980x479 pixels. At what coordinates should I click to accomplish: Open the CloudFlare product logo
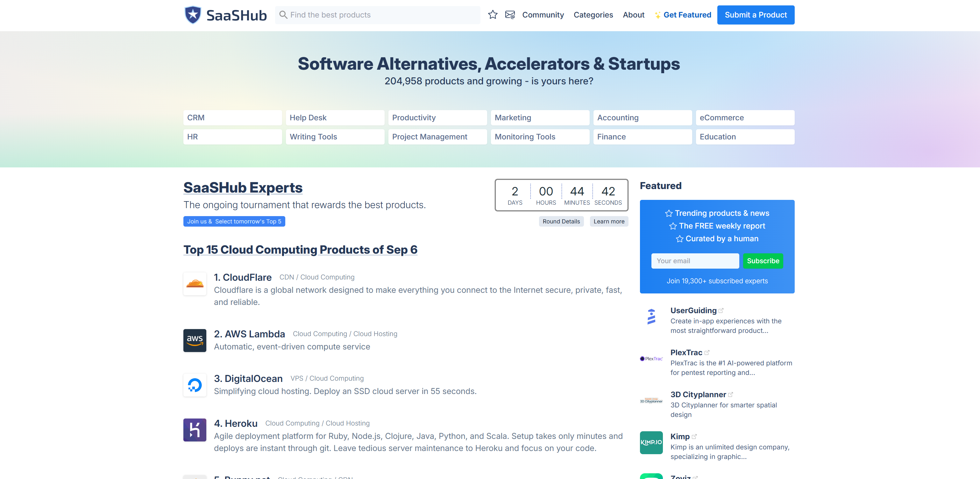[x=195, y=284]
